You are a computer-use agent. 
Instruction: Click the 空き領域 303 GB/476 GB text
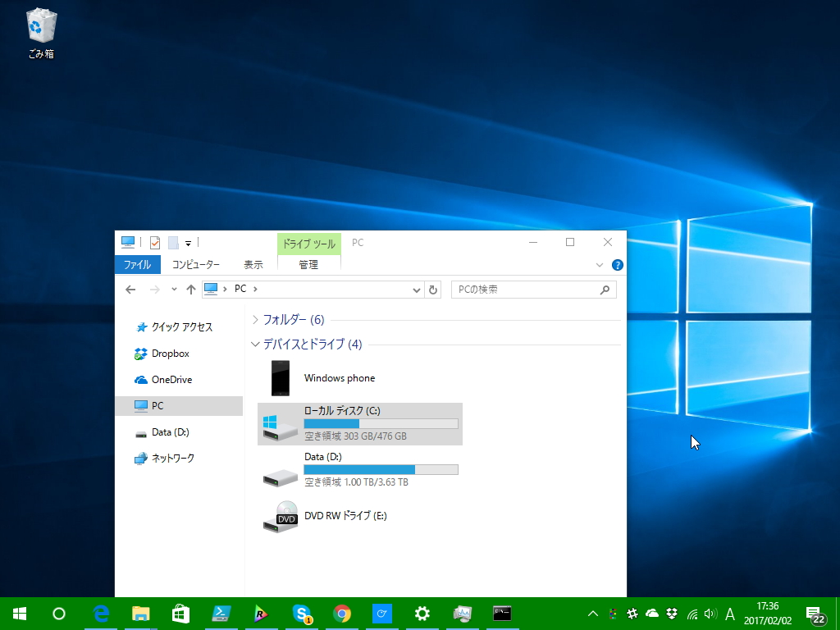click(356, 436)
